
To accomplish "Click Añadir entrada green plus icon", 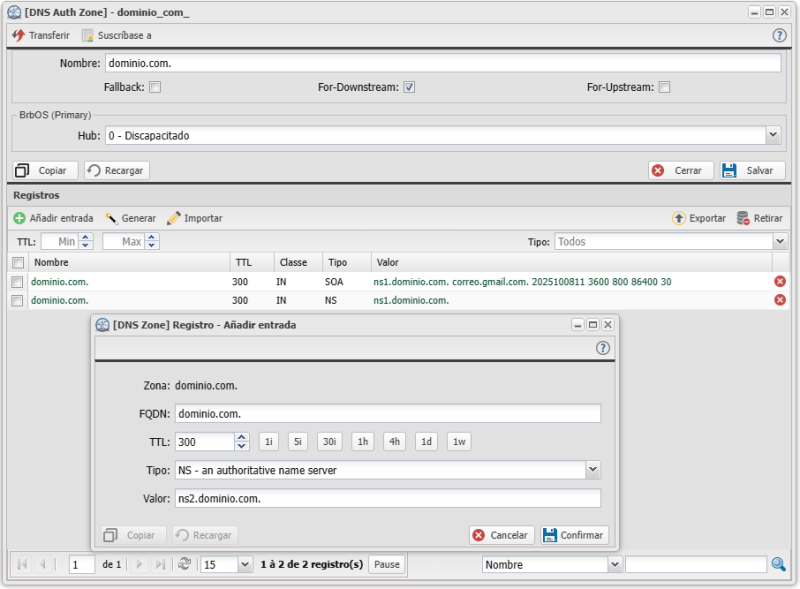I will point(19,218).
